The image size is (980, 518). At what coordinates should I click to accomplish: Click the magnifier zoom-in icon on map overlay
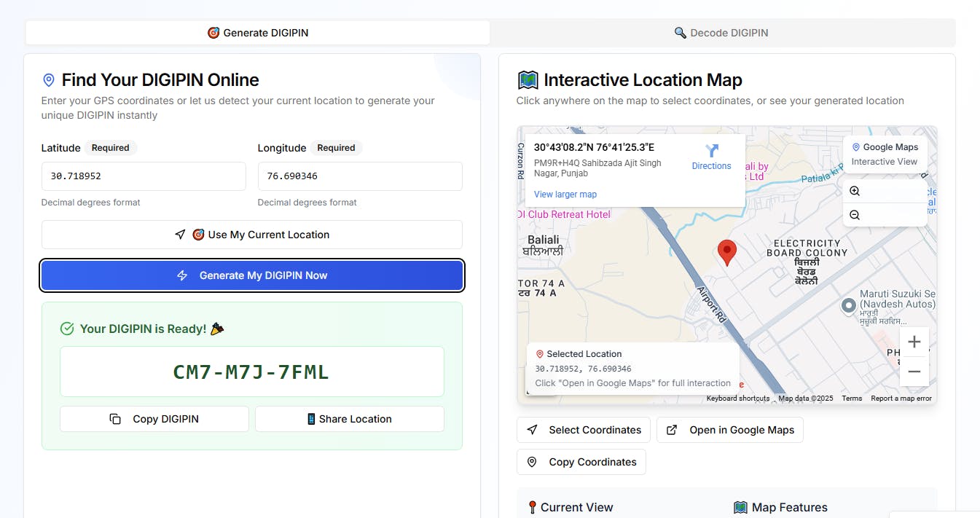click(x=855, y=191)
